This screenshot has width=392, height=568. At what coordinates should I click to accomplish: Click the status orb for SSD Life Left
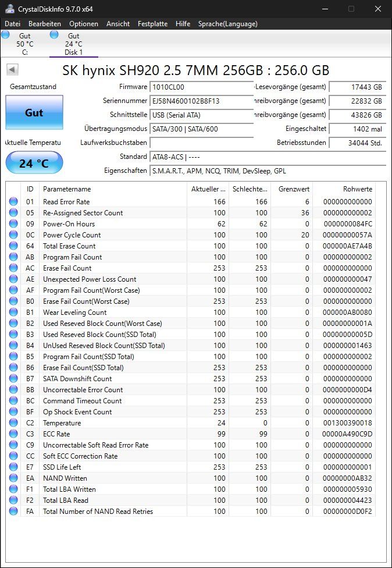click(13, 467)
